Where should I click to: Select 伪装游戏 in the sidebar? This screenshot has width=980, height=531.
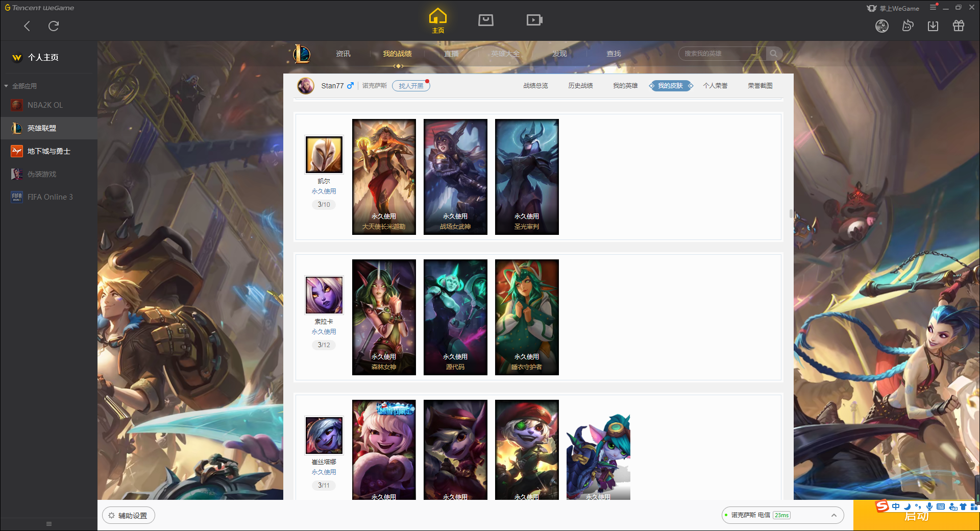click(48, 174)
